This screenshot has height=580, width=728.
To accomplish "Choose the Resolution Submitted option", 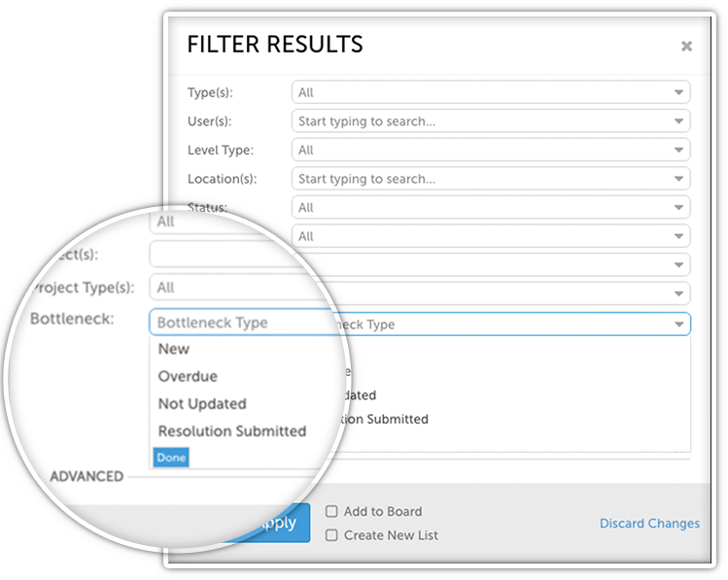I will 232,431.
